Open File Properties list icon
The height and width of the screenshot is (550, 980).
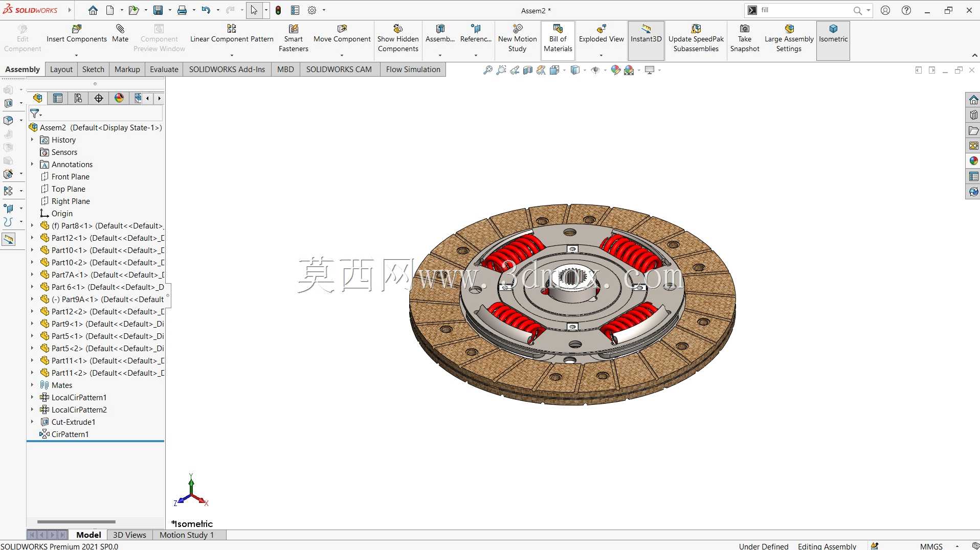295,10
